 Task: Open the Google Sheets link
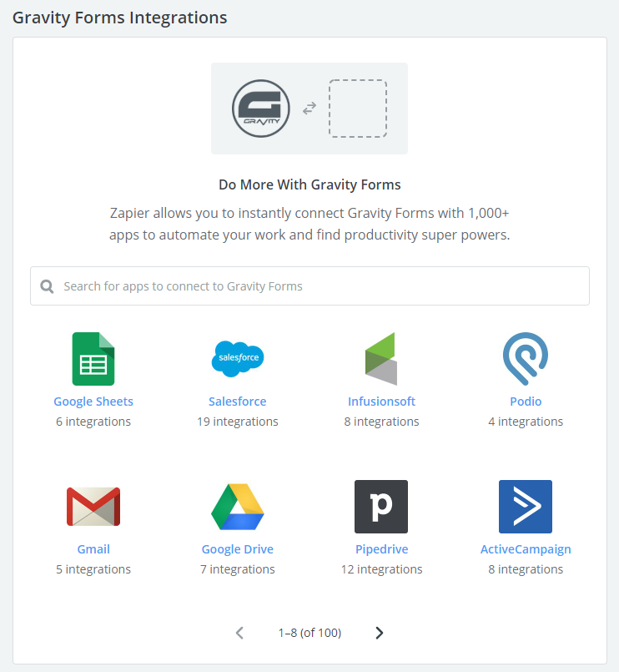[x=93, y=402]
